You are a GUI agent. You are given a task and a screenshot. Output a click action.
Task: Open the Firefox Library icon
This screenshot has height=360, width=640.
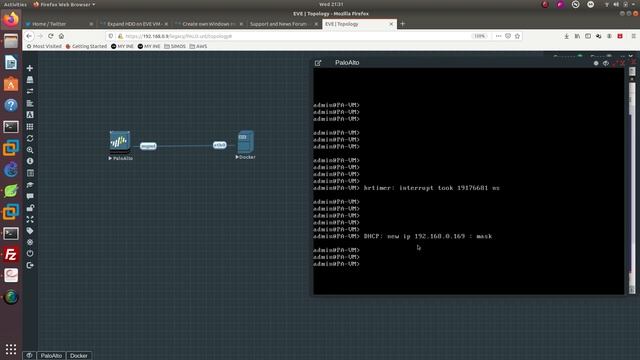coord(577,36)
